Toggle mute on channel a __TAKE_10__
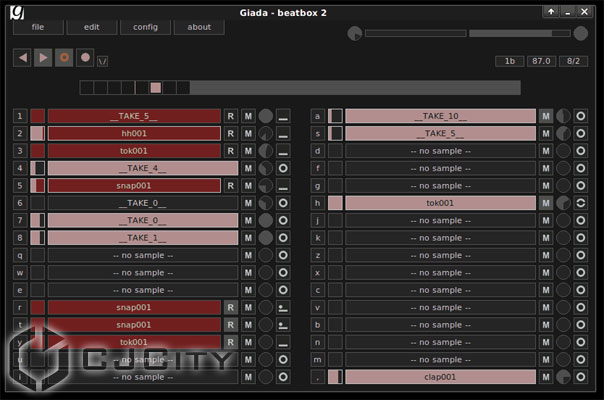Screen dimensions: 604x400 (546, 117)
